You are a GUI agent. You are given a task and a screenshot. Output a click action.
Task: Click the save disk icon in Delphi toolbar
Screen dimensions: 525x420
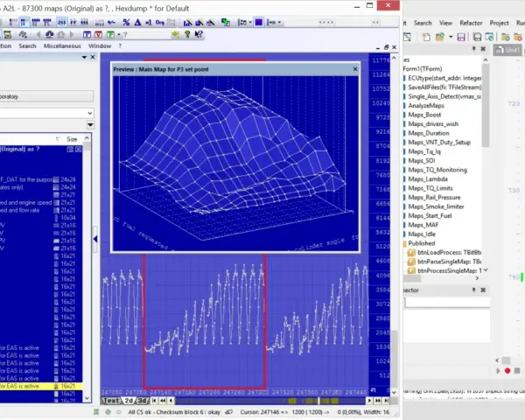[461, 37]
